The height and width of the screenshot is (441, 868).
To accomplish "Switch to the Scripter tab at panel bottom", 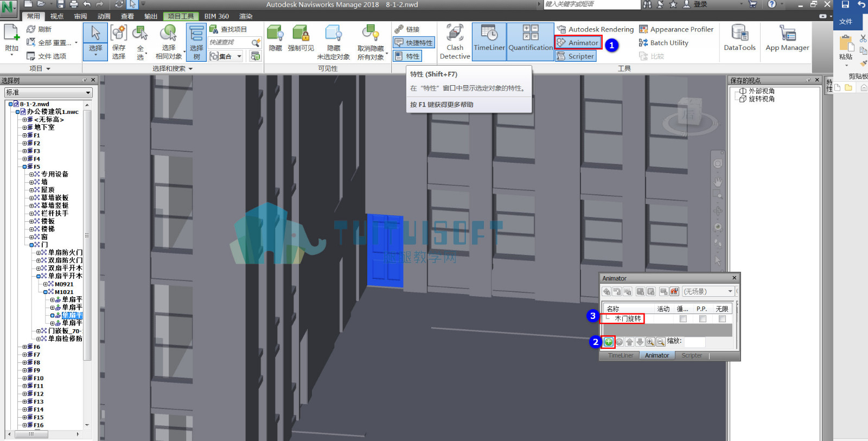I will (692, 355).
